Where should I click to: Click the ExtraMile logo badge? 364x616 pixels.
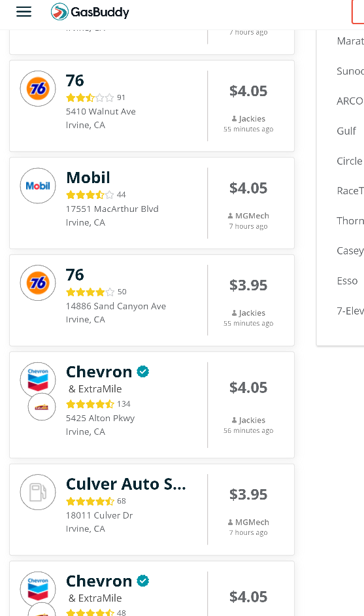click(x=42, y=407)
